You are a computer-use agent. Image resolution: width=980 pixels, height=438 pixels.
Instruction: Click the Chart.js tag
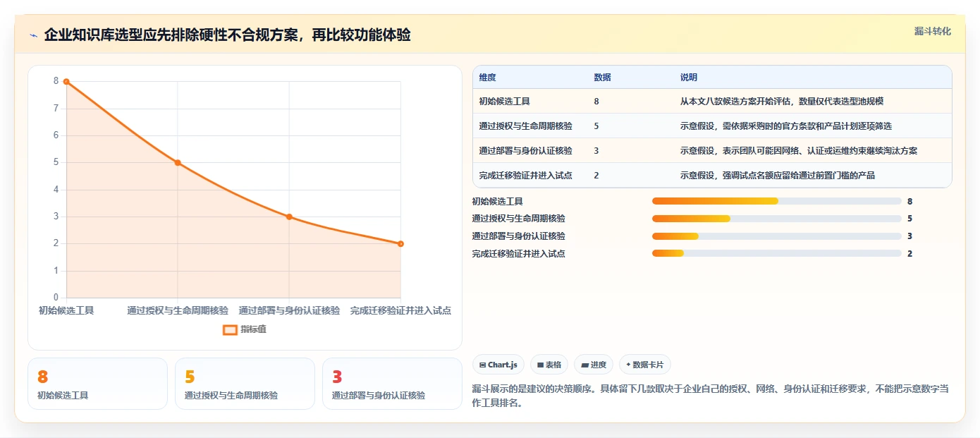pos(498,365)
